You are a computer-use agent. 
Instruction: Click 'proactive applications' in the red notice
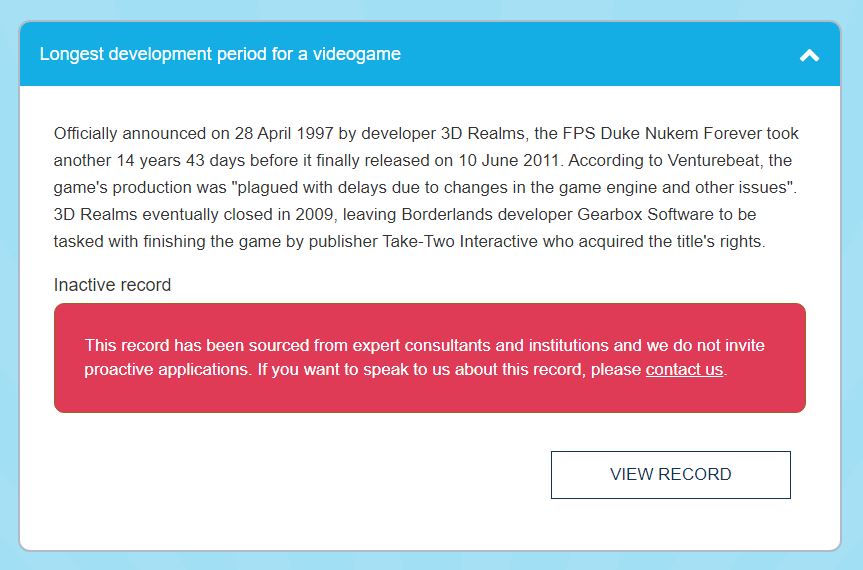point(162,370)
